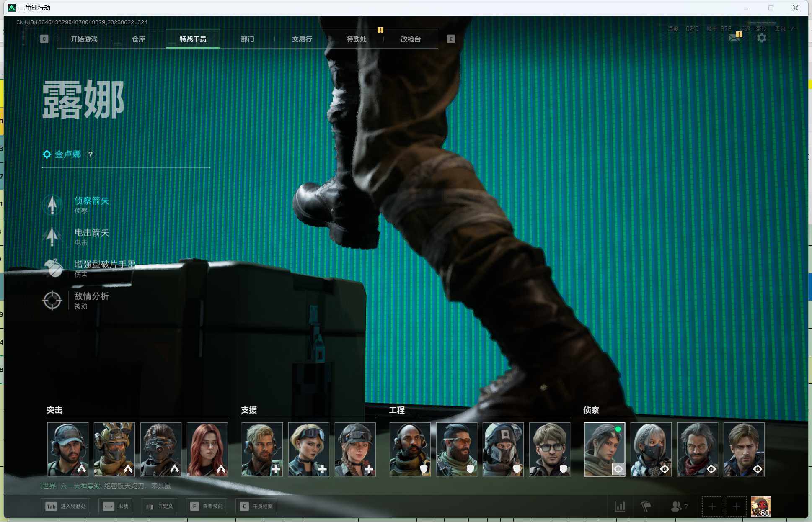Choose the assault operator in tan helmet
This screenshot has height=522, width=812.
coord(114,449)
